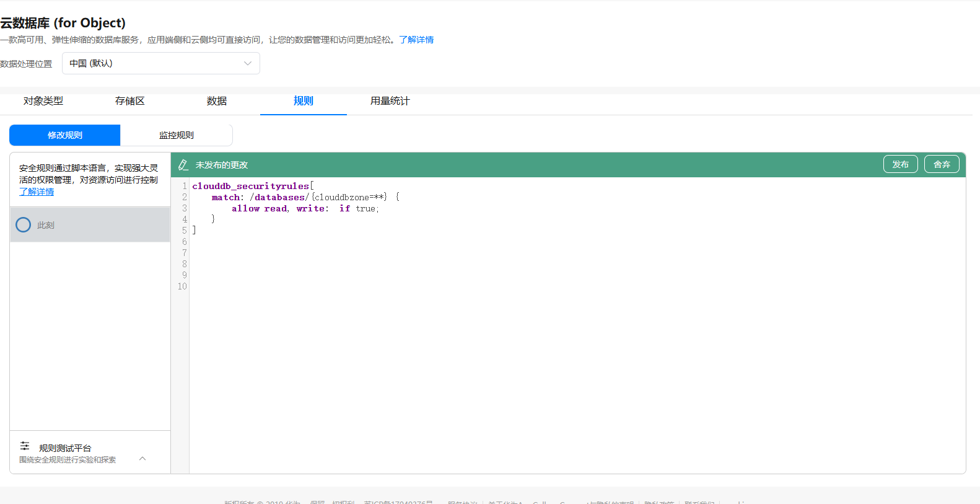The image size is (980, 504).
Task: Click the 舍弃 button to discard changes
Action: (942, 164)
